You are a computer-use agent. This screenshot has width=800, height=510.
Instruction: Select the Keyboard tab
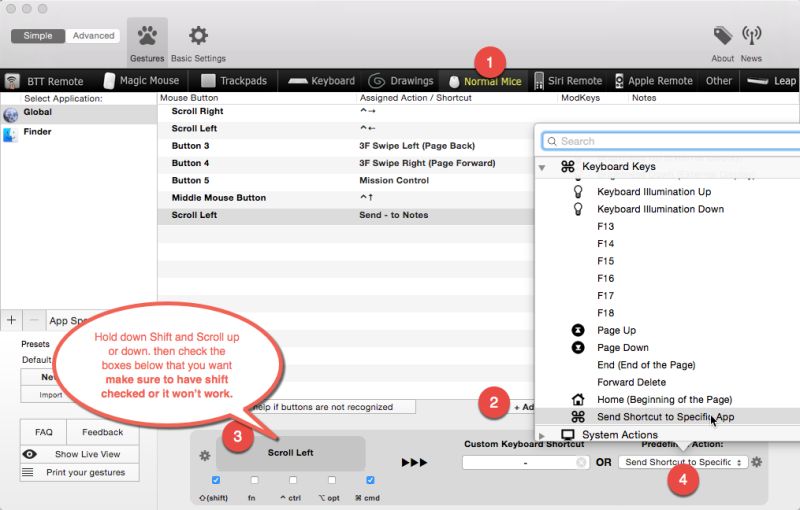(x=321, y=81)
